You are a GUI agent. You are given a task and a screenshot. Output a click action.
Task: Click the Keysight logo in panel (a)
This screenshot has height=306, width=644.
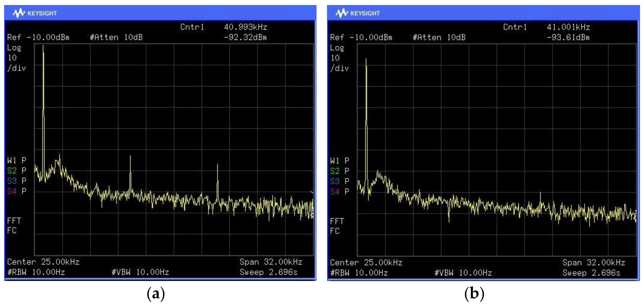pyautogui.click(x=35, y=13)
